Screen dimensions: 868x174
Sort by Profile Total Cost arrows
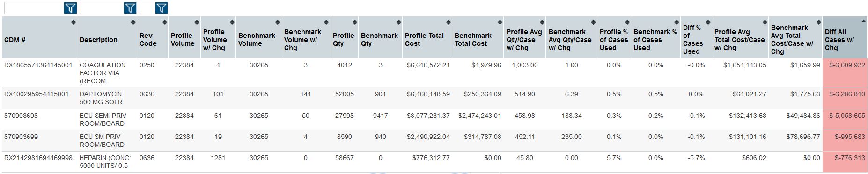(449, 22)
